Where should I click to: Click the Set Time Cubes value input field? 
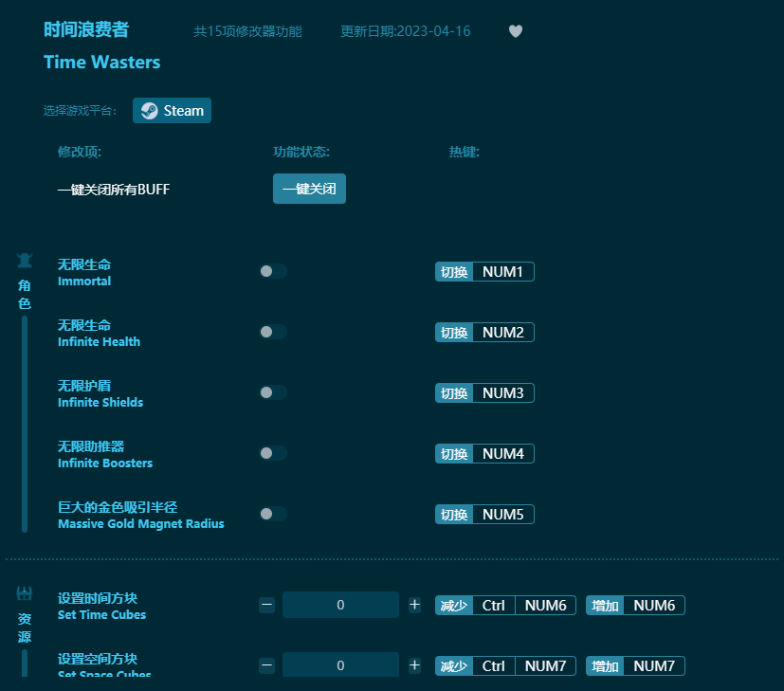340,605
